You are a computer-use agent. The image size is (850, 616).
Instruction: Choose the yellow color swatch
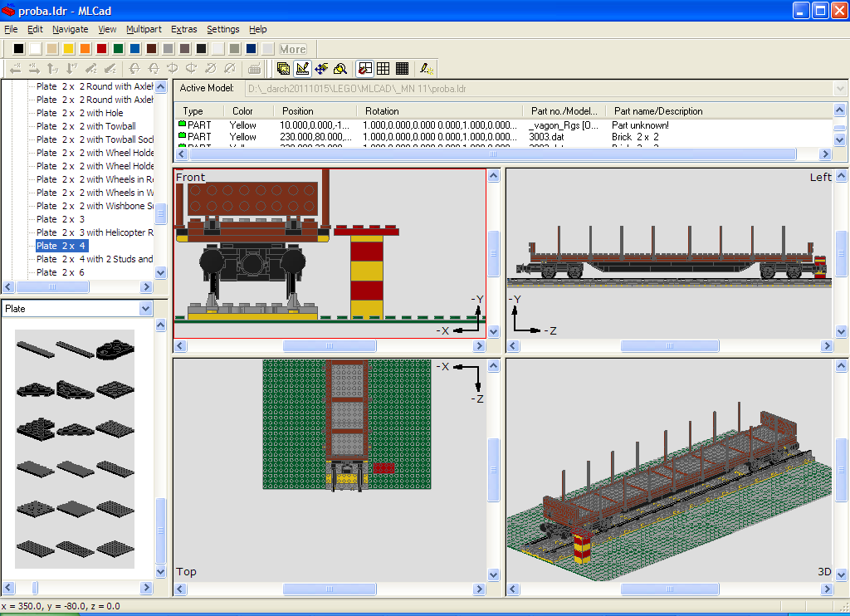pyautogui.click(x=69, y=49)
